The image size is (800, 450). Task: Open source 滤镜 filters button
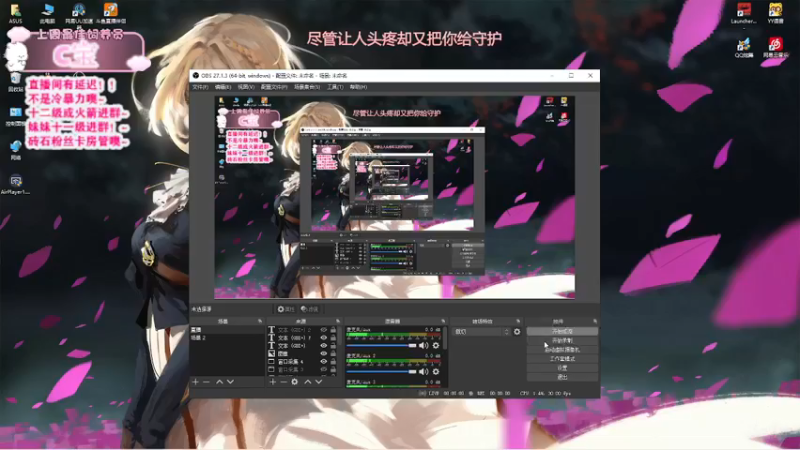[309, 309]
